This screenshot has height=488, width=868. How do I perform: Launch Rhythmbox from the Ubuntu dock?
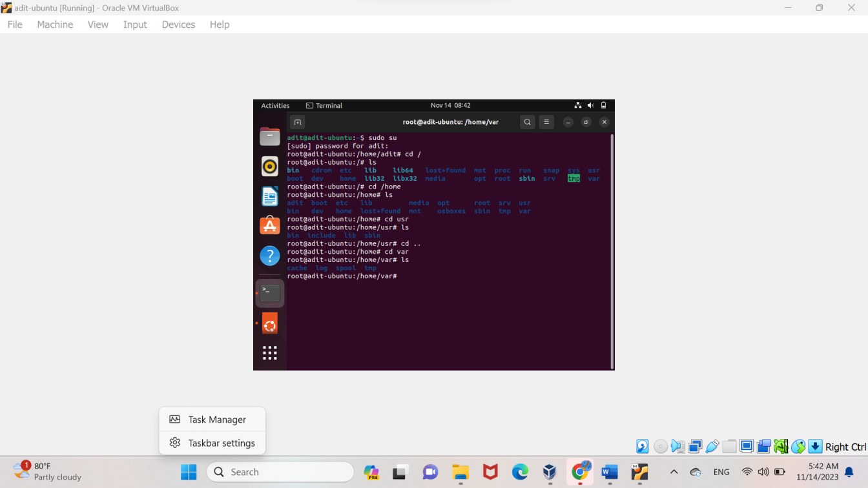click(270, 167)
